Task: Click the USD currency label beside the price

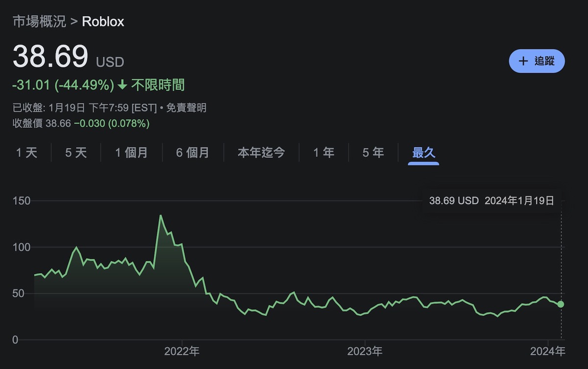Action: click(110, 62)
